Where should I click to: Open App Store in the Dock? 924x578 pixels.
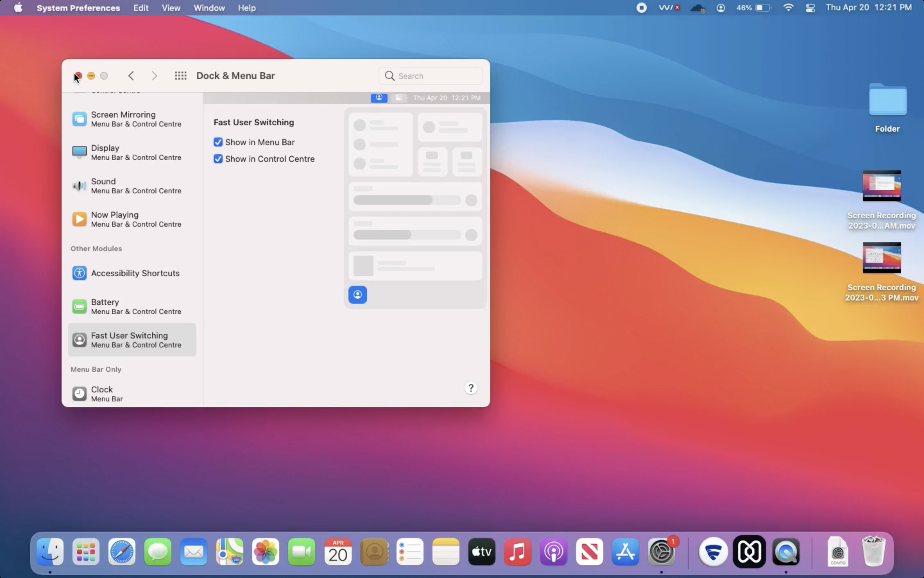point(625,552)
